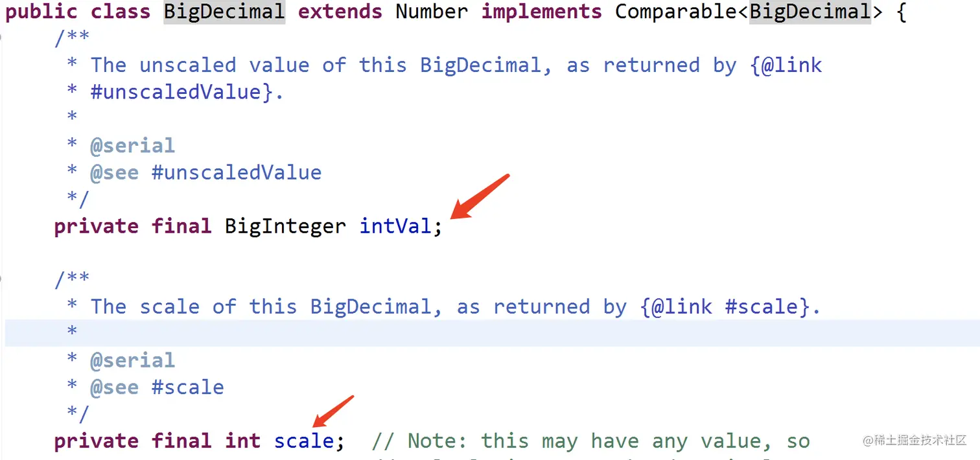Click the 'implements' keyword

[542, 12]
